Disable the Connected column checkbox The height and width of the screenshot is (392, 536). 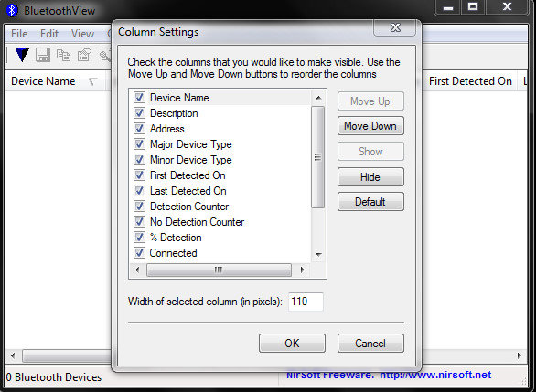point(139,253)
